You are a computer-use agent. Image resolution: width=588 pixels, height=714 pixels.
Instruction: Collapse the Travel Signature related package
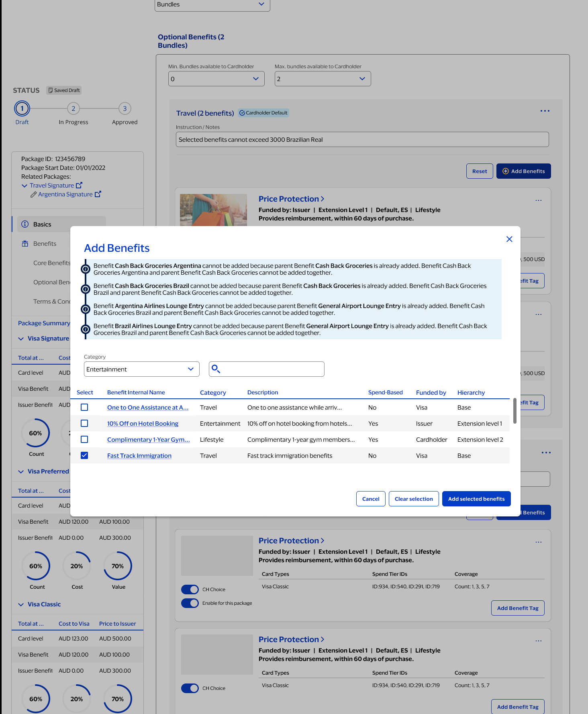click(24, 186)
